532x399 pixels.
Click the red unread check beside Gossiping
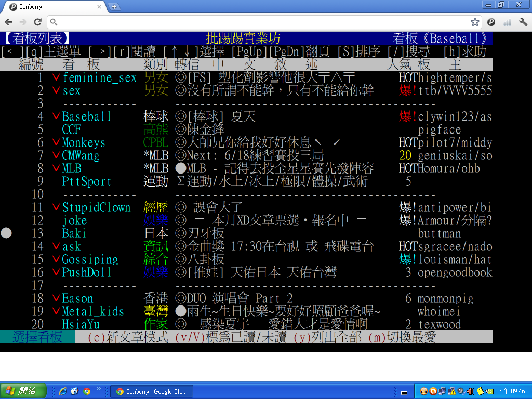pyautogui.click(x=56, y=259)
